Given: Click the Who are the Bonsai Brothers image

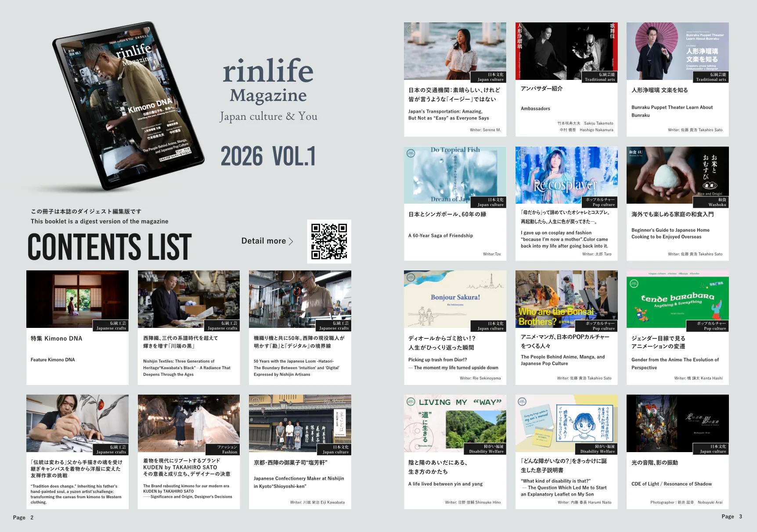Looking at the screenshot, I should pyautogui.click(x=566, y=299).
